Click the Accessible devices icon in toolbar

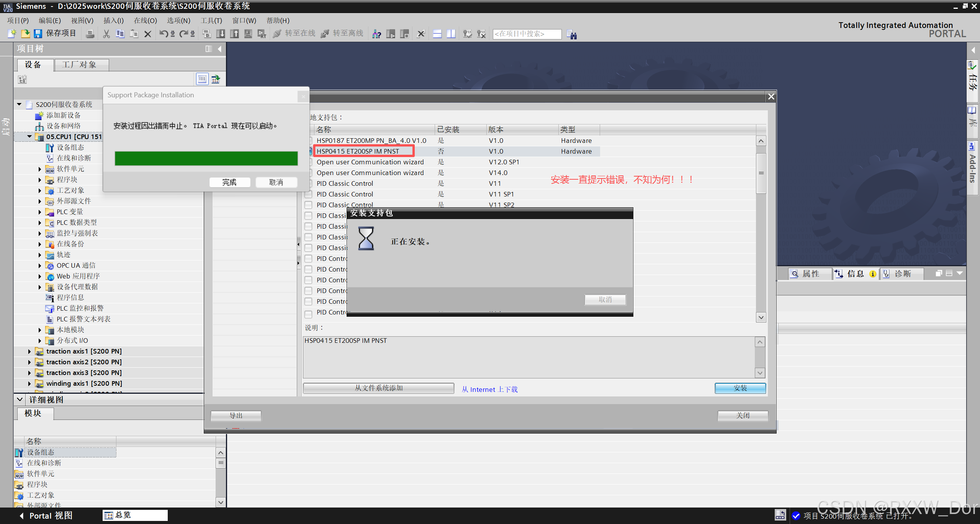pyautogui.click(x=376, y=34)
